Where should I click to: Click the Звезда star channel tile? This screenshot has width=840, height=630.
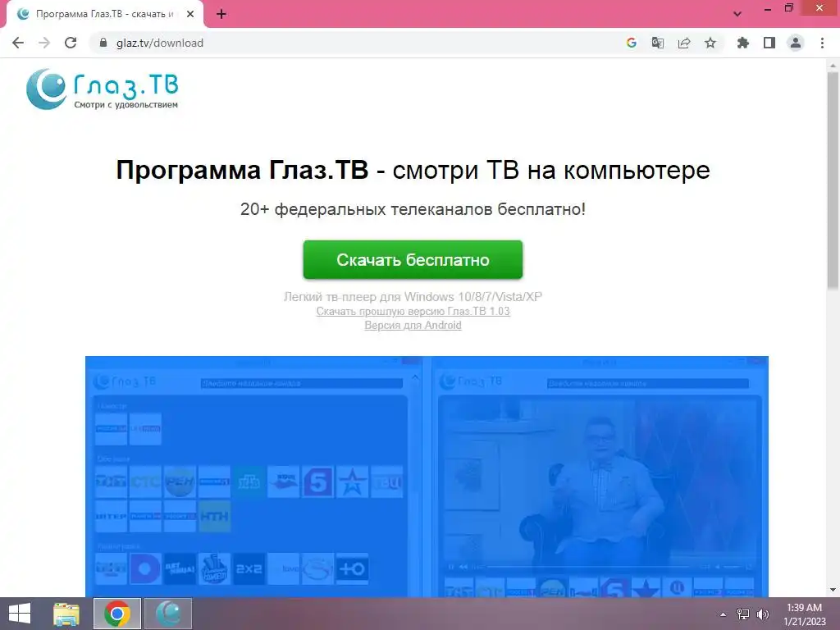click(x=352, y=482)
